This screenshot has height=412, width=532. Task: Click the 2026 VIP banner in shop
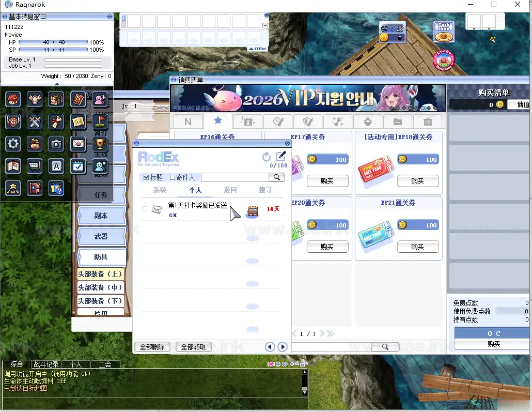[308, 98]
